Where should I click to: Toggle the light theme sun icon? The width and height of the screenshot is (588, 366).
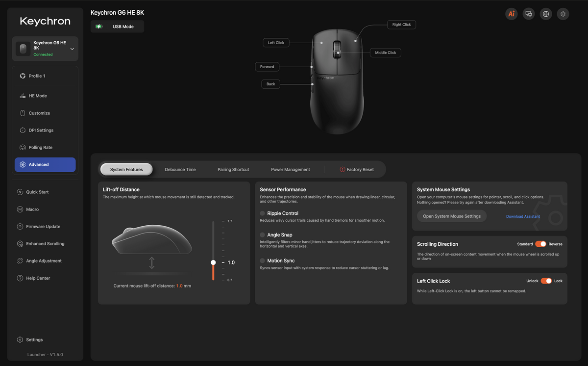(x=563, y=14)
